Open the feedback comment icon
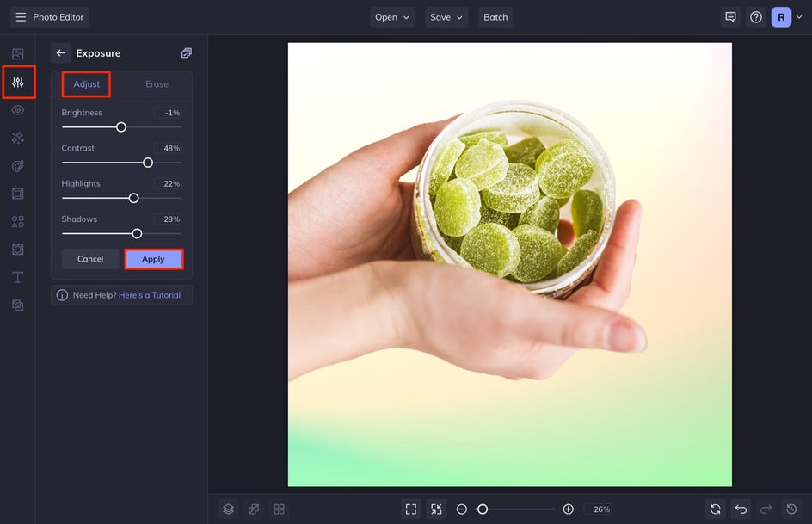812x524 pixels. click(x=730, y=17)
